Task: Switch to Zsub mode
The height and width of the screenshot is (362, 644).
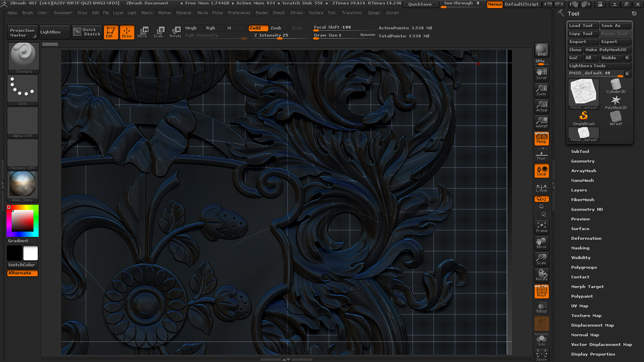Action: (x=279, y=28)
